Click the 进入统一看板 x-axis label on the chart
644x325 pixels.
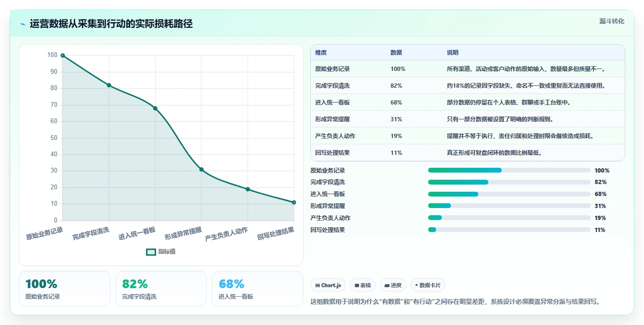point(137,233)
